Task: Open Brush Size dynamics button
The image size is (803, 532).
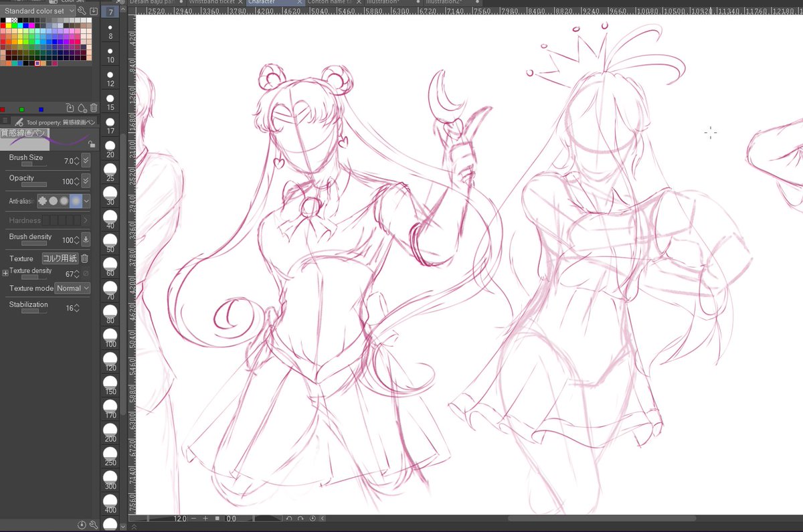Action: (86, 161)
